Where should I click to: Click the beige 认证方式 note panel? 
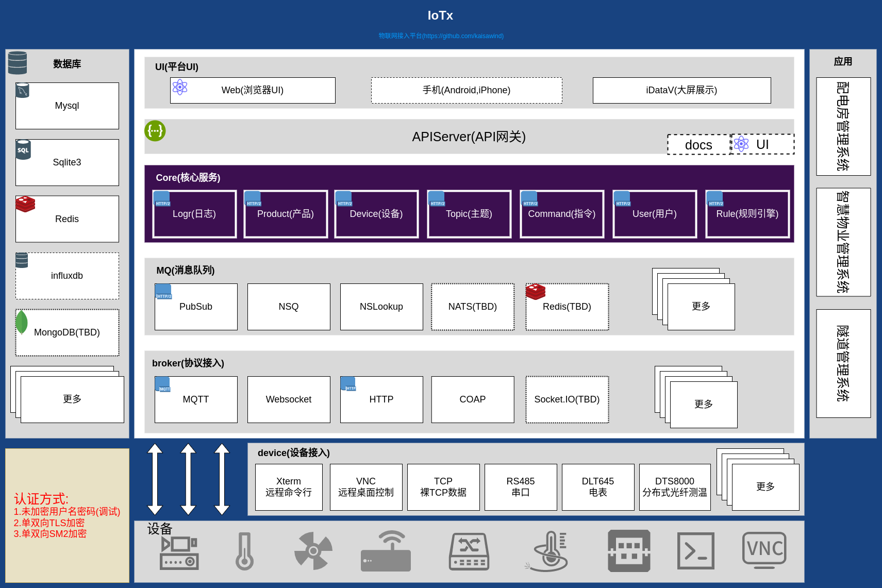[67, 515]
